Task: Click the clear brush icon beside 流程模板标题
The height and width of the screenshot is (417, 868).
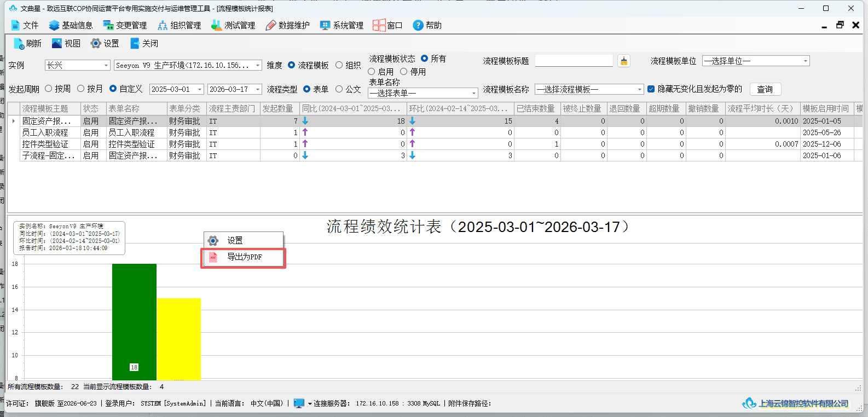Action: pos(624,61)
